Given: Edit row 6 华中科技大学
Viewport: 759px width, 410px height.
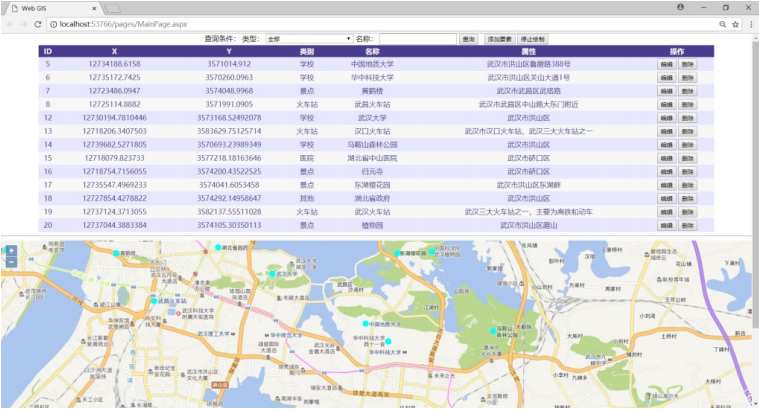Looking at the screenshot, I should (667, 78).
